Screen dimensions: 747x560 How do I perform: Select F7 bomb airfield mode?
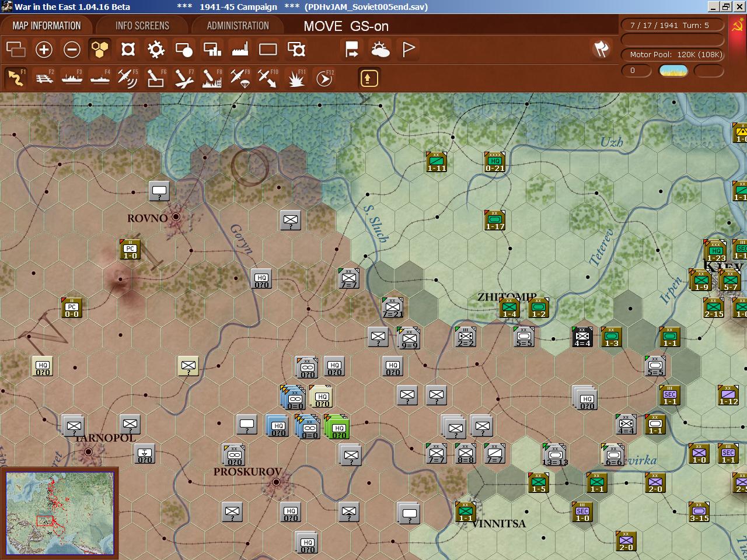pos(184,78)
